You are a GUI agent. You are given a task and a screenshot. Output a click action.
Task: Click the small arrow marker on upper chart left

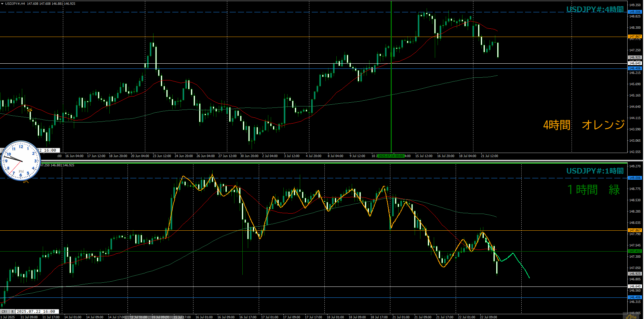(30, 110)
